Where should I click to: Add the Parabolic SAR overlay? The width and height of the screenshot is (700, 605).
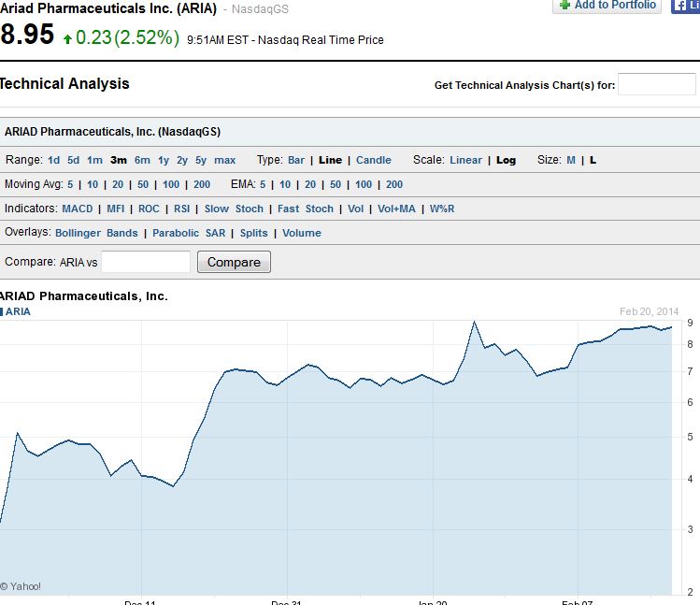tap(190, 233)
